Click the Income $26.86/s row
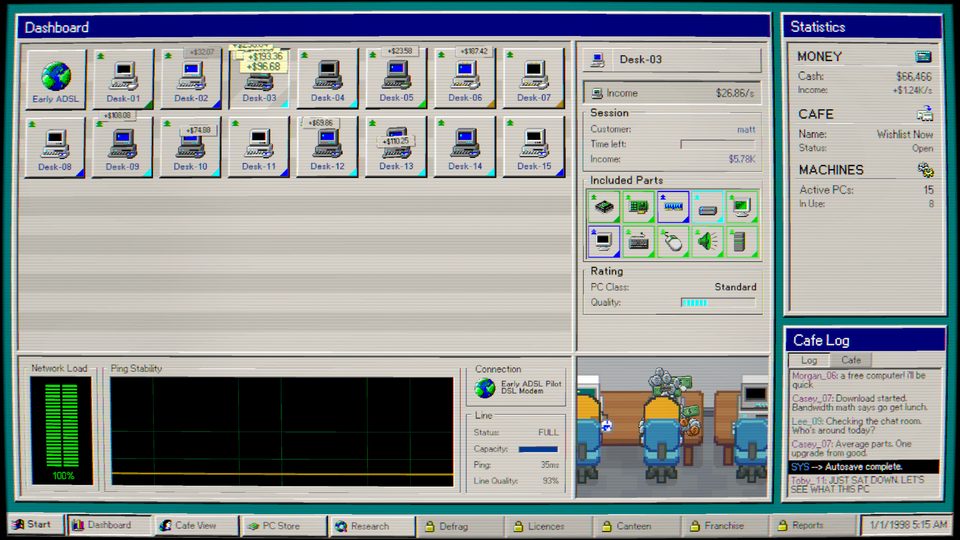This screenshot has height=540, width=960. [x=672, y=93]
